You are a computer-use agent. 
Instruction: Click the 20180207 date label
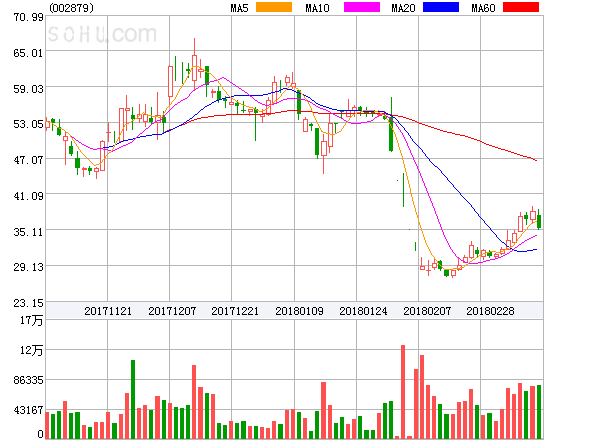point(427,311)
